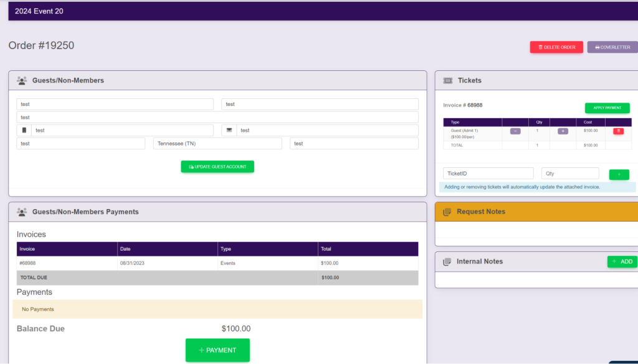
Task: Click the envelope icon beside email field
Action: click(x=229, y=131)
